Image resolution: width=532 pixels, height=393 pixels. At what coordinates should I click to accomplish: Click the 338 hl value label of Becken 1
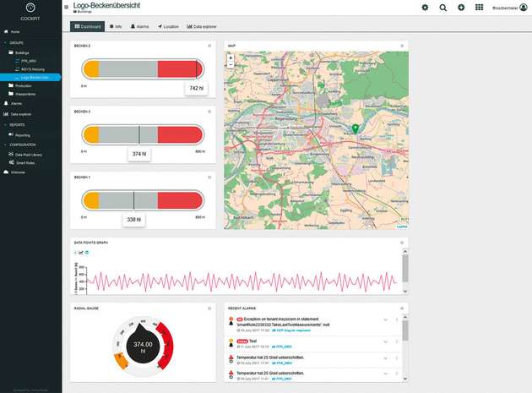tap(134, 220)
